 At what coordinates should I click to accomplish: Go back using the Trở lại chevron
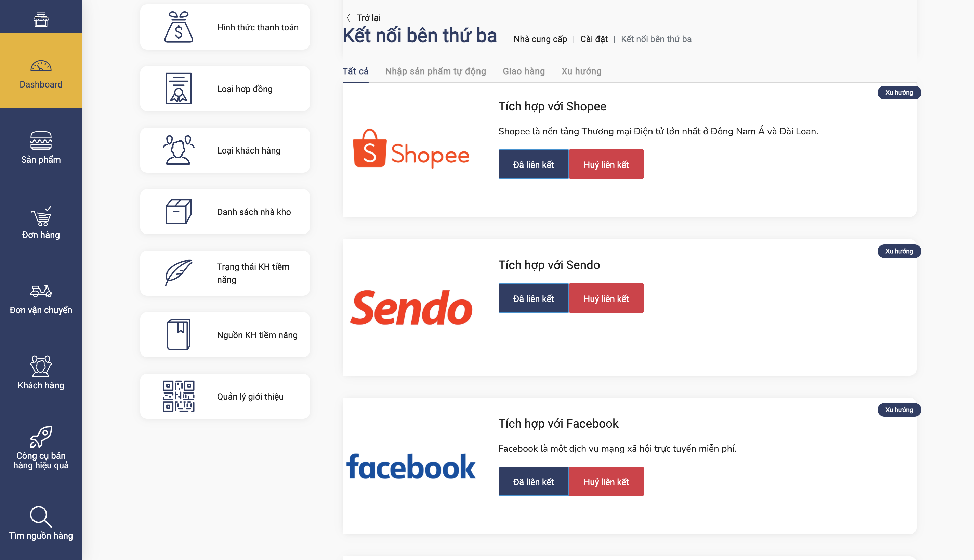point(348,18)
